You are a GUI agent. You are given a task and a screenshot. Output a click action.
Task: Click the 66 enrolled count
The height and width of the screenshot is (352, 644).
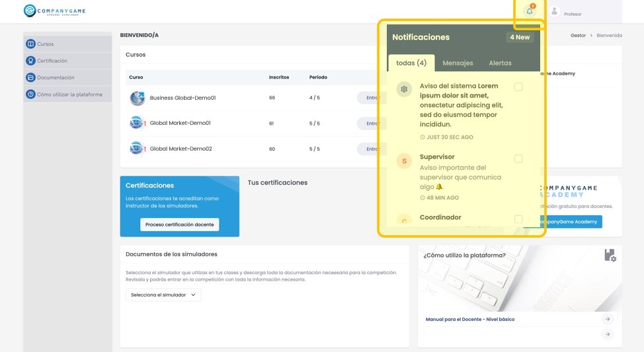pyautogui.click(x=272, y=98)
